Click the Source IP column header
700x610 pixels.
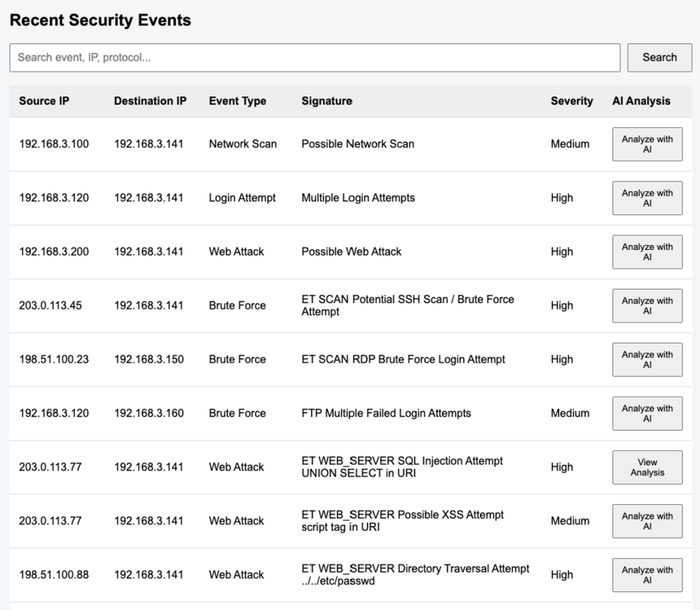(x=44, y=101)
